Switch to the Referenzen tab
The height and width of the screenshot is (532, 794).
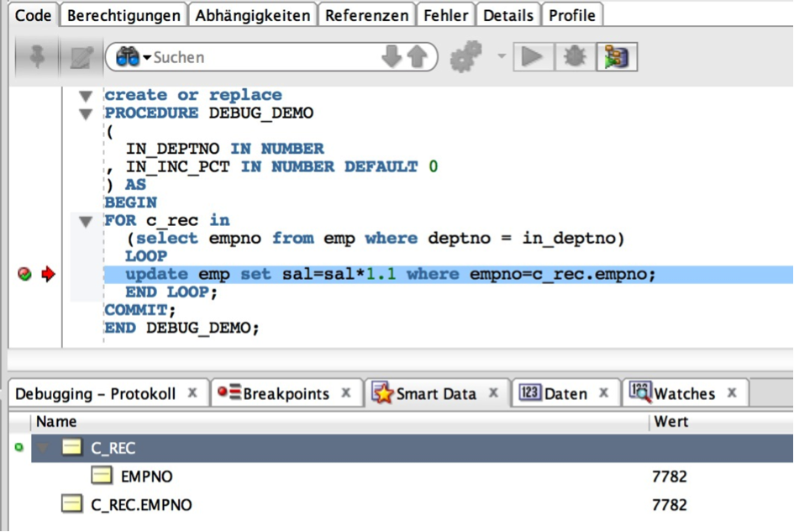click(x=366, y=15)
